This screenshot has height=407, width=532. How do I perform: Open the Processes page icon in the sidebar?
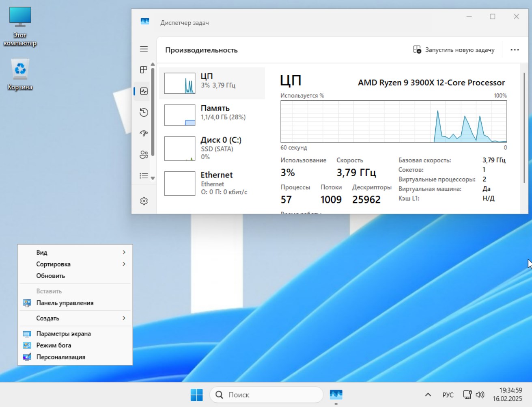144,70
